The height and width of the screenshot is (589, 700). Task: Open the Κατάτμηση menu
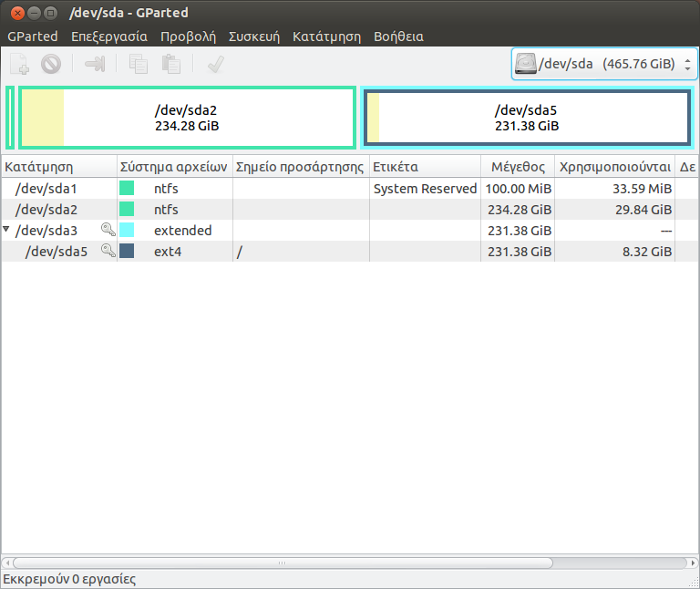pos(327,36)
